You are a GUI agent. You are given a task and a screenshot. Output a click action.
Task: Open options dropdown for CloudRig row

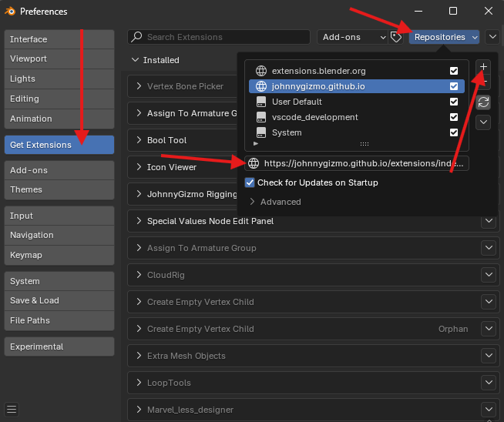coord(489,275)
